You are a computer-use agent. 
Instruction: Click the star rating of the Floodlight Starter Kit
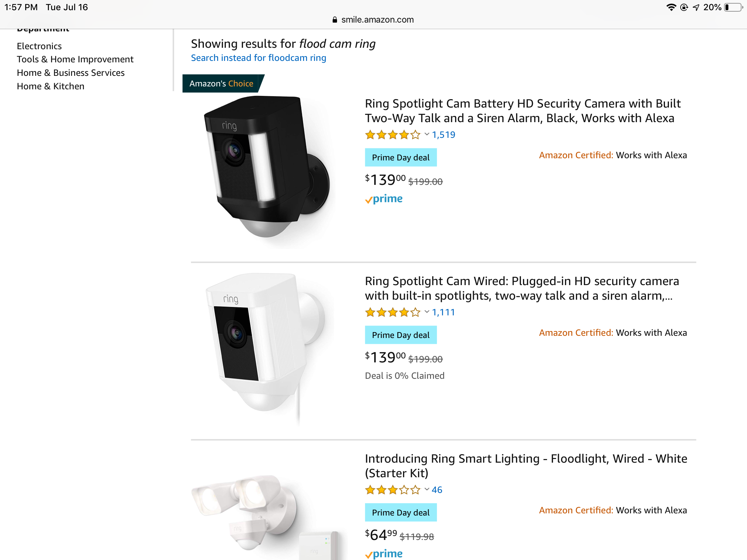392,490
